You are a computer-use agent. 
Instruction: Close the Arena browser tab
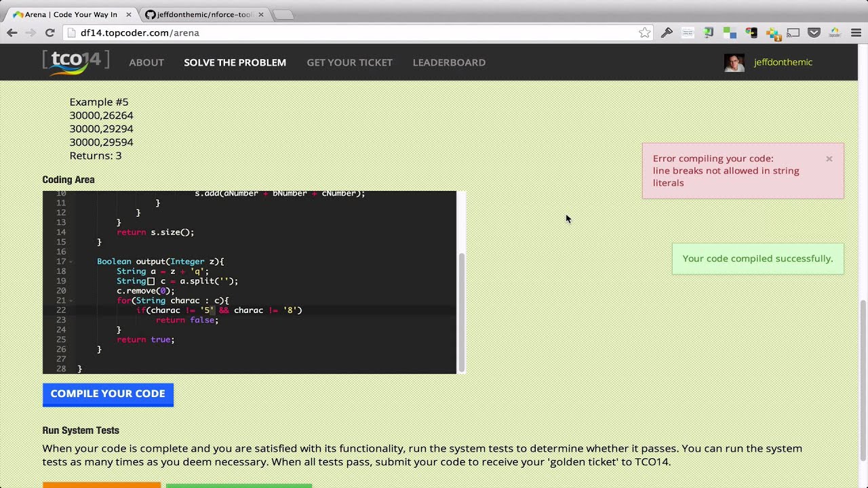tap(130, 14)
